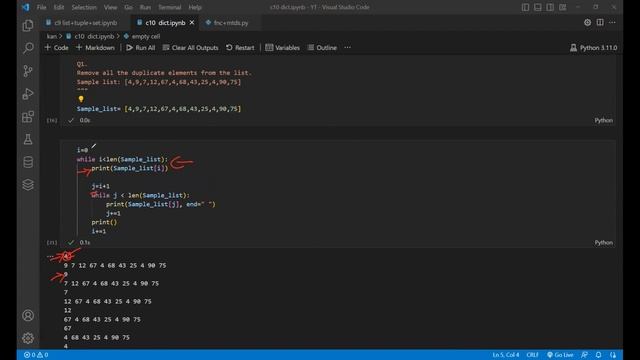Open the Extensions view
The width and height of the screenshot is (640, 360).
coord(28,117)
